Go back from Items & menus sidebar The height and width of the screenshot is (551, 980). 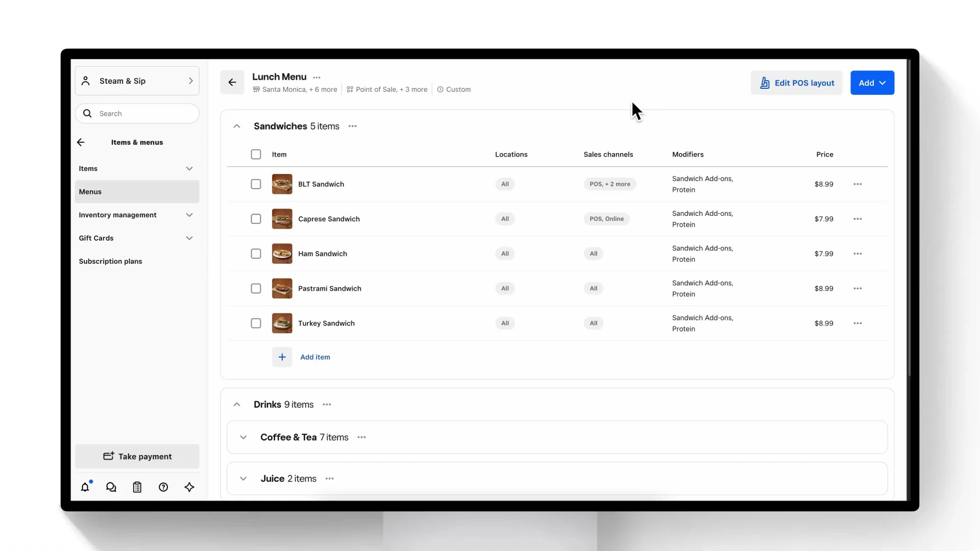click(81, 142)
